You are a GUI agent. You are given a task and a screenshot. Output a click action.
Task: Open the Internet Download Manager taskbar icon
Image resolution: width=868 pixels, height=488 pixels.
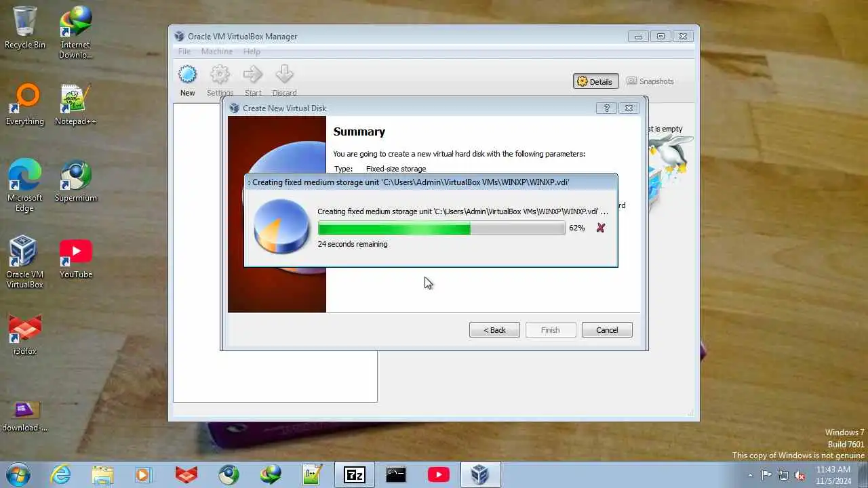pyautogui.click(x=271, y=474)
